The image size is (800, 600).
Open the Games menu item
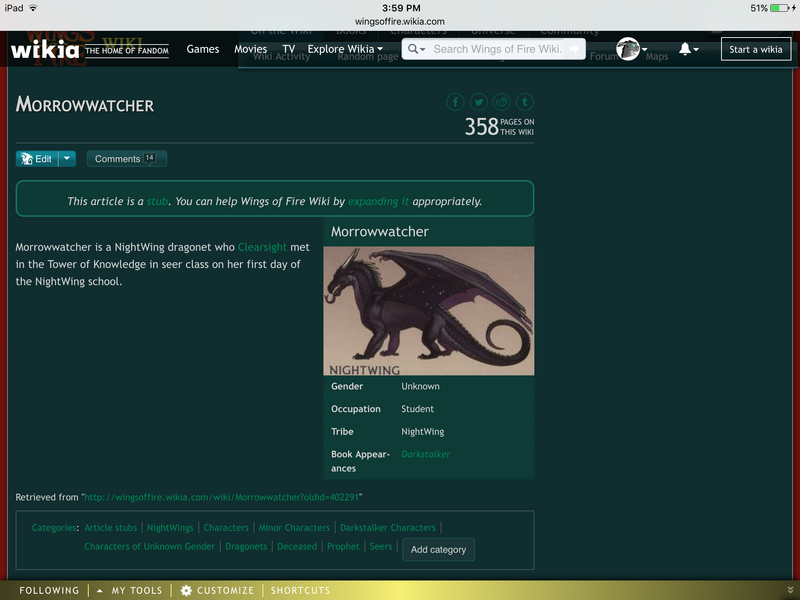click(203, 49)
